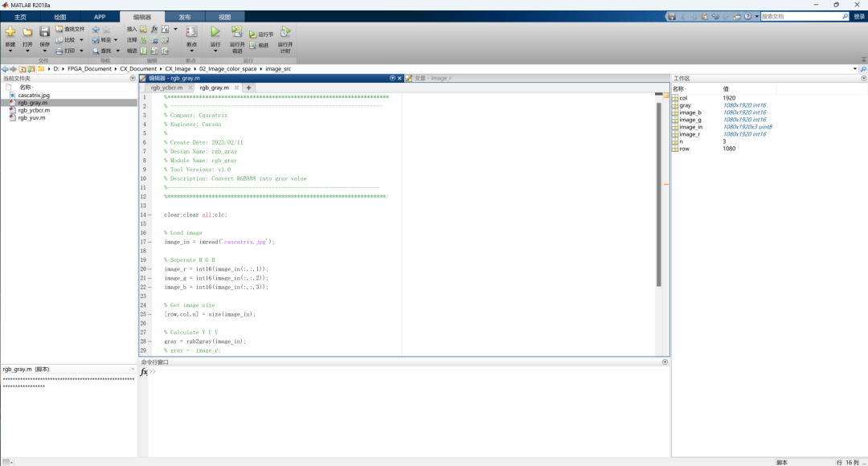The image size is (868, 466).
Task: Click the green Run button
Action: pos(215,31)
